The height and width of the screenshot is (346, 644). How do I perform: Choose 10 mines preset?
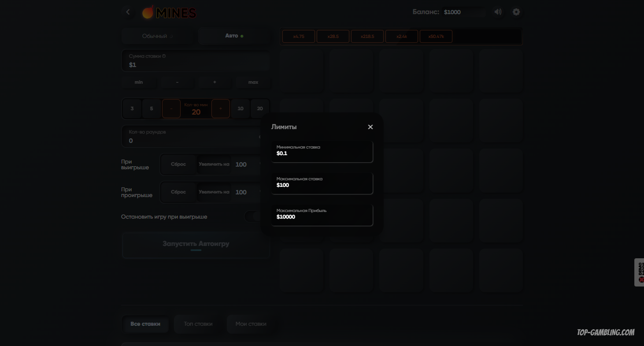click(x=241, y=108)
